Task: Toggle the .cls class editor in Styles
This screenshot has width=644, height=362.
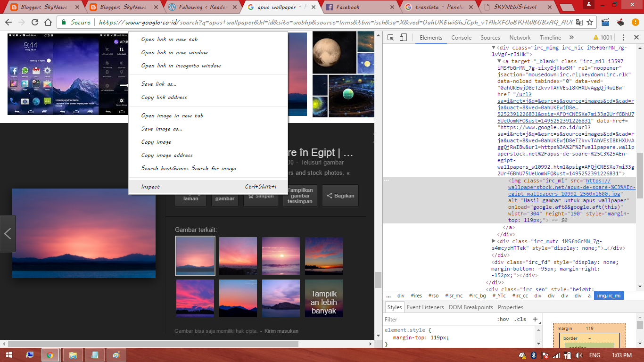Action: click(x=519, y=319)
